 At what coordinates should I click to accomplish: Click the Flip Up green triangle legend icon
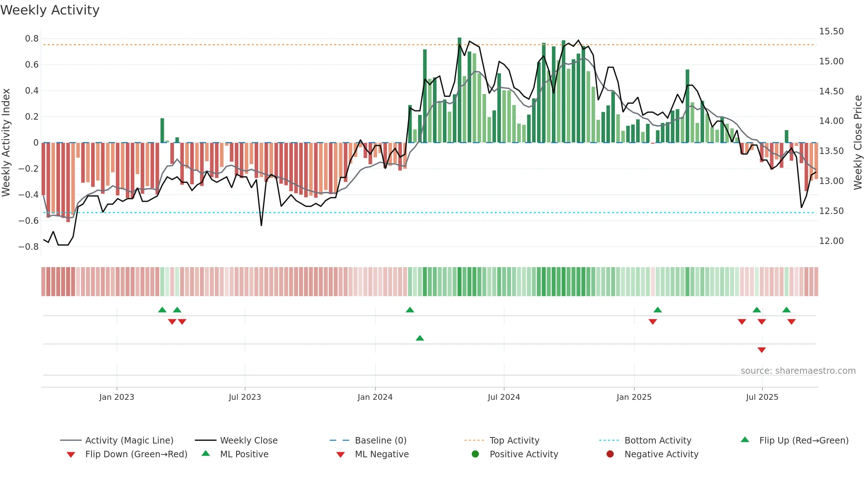(x=745, y=440)
